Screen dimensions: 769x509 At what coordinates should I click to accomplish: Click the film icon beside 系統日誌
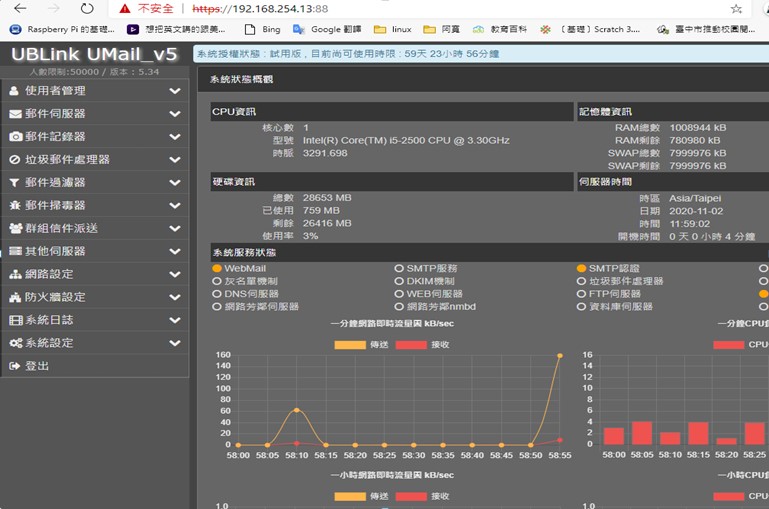pos(15,320)
